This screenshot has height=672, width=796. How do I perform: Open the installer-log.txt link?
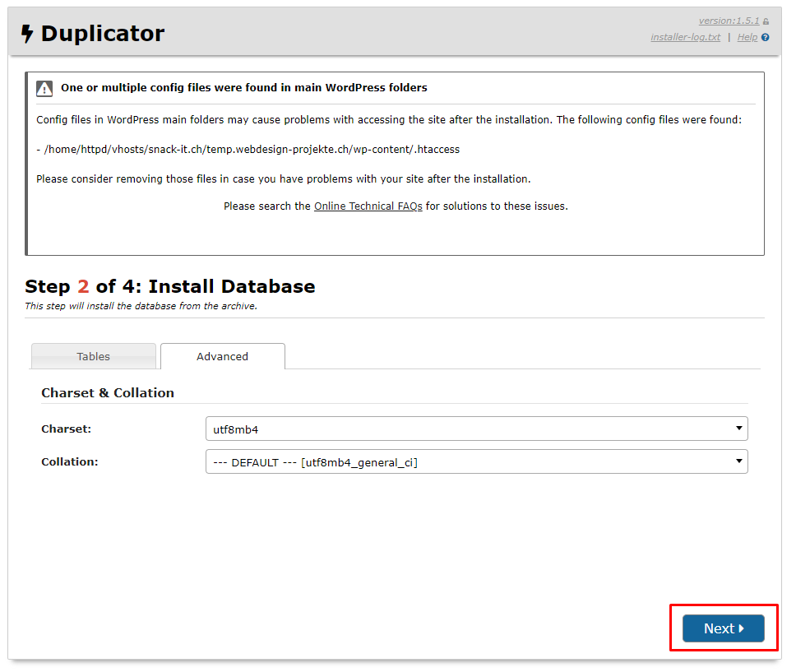pyautogui.click(x=685, y=37)
